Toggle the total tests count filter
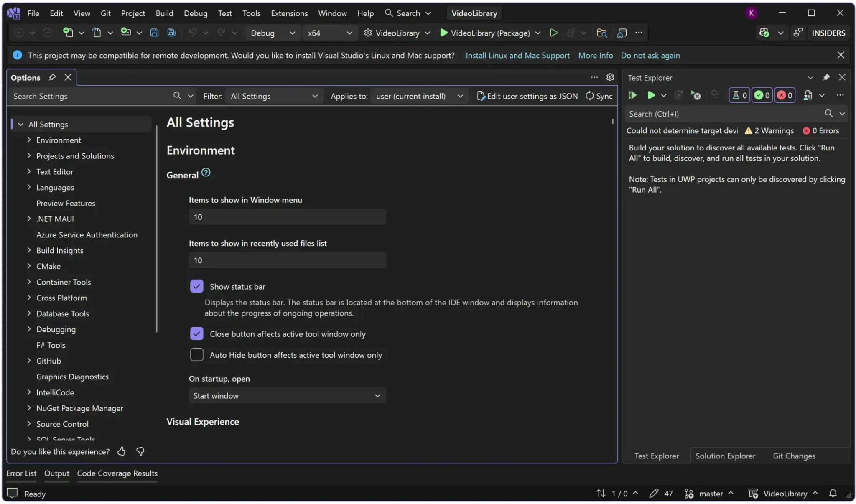The width and height of the screenshot is (856, 504). pos(739,95)
